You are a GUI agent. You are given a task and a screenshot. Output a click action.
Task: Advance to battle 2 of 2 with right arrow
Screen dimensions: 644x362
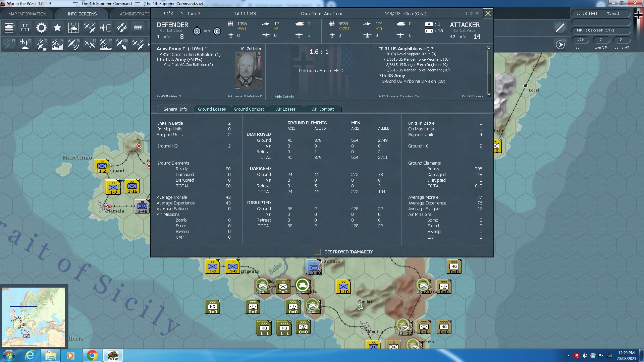[x=181, y=13]
